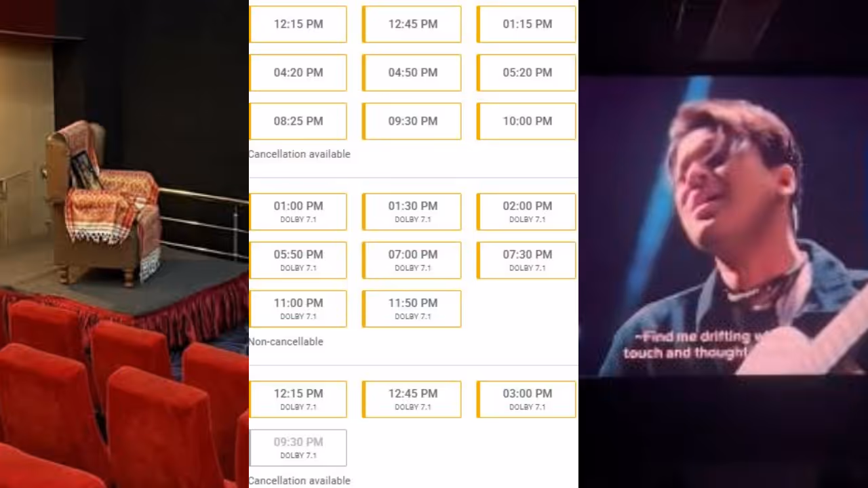Click the greyed-out 09:30 PM Dolby showtime
This screenshot has height=488, width=868.
click(x=298, y=447)
